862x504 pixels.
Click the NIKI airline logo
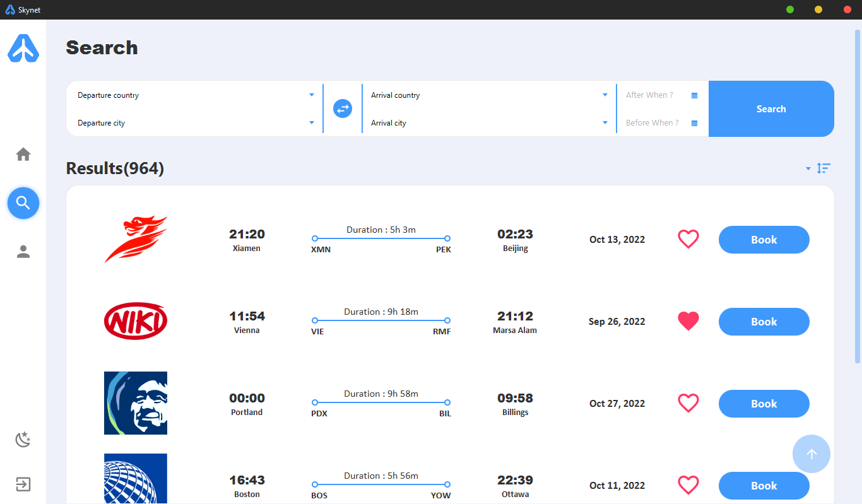point(136,321)
